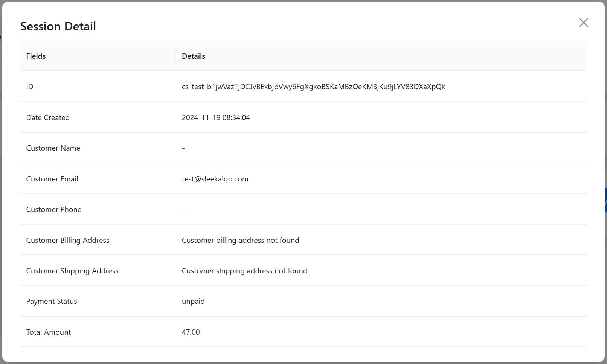
Task: Select the 2024-11-19 08:34:04 date value
Action: pos(216,117)
